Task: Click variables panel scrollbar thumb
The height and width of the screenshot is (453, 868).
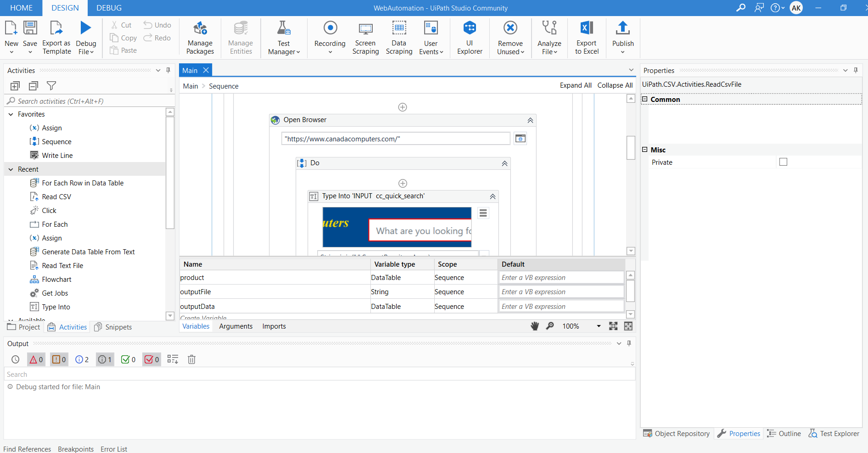Action: (x=630, y=291)
